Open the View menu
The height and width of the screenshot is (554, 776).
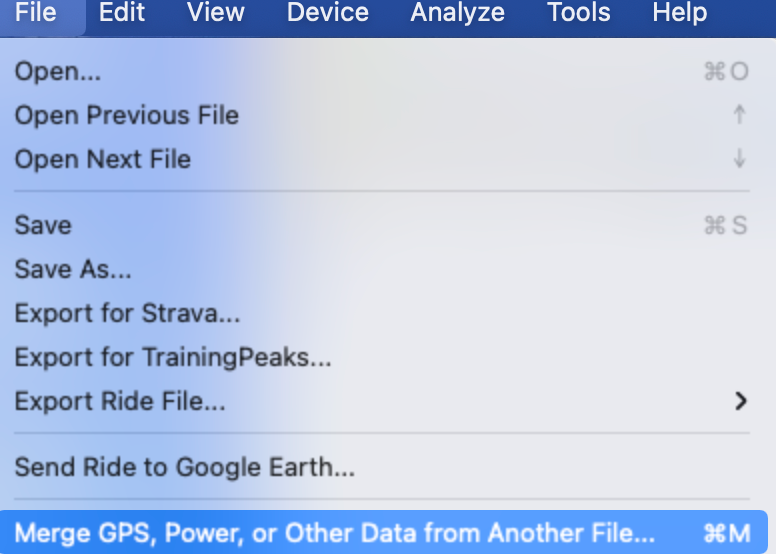pos(215,14)
